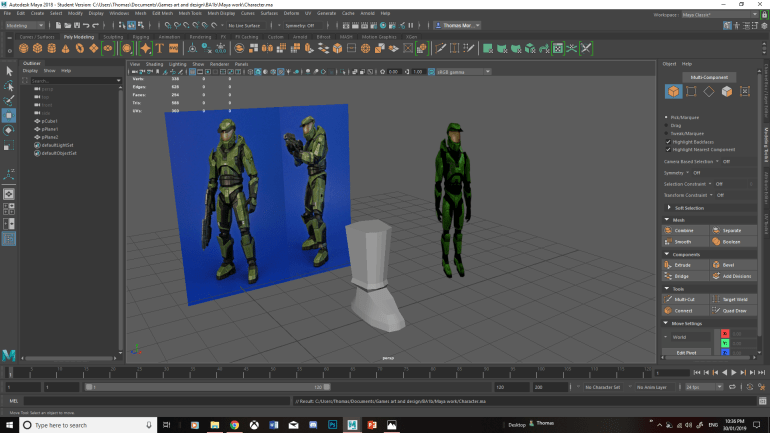Viewport: 770px width, 433px height.
Task: Toggle the green Y axis lock
Action: pos(725,343)
